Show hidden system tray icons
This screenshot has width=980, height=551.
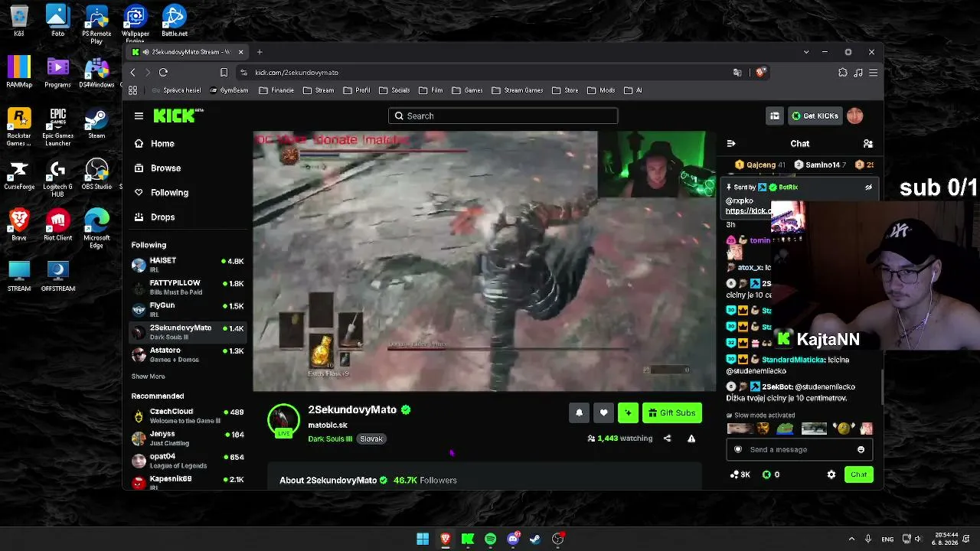[x=851, y=539]
